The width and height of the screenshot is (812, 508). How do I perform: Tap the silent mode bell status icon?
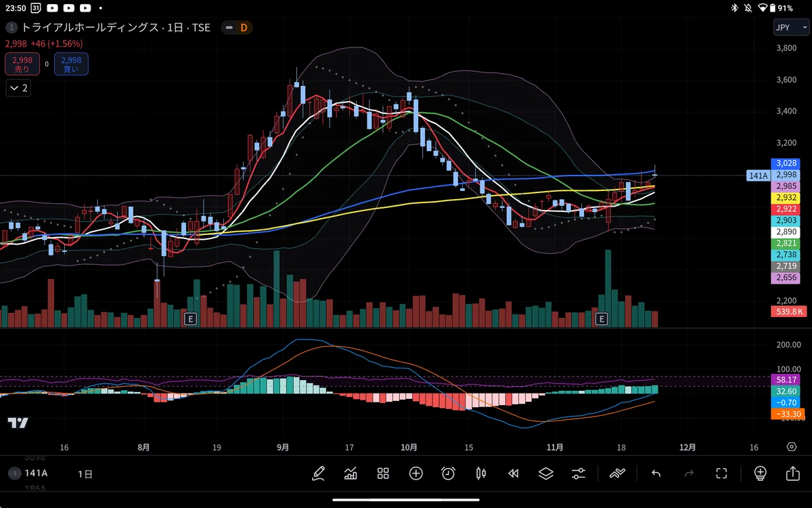coord(748,8)
